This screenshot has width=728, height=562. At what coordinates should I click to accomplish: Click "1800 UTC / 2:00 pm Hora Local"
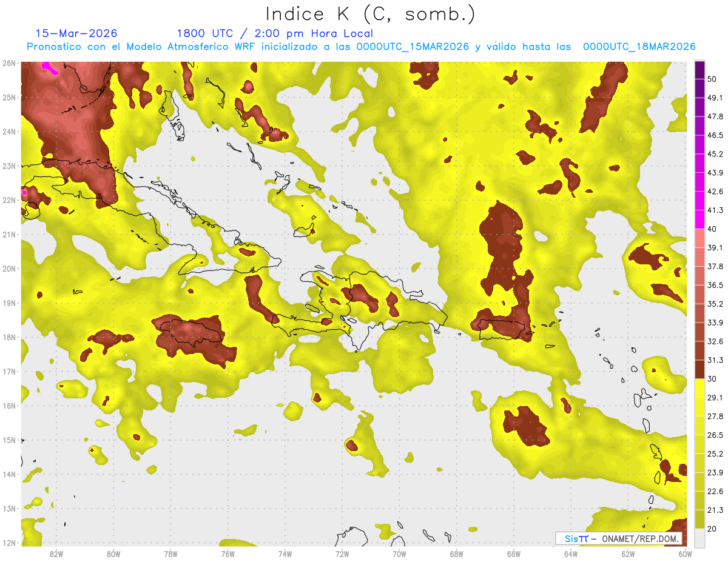[x=275, y=33]
